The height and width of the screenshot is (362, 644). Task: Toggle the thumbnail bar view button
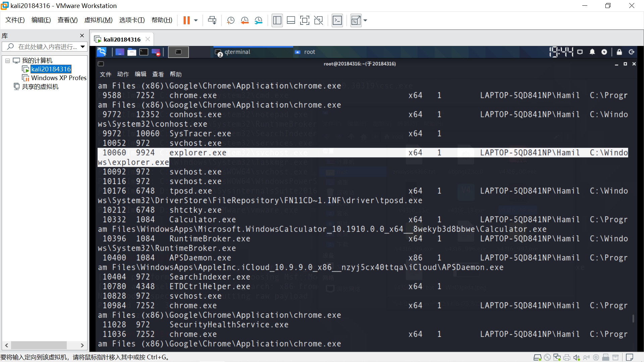[291, 20]
